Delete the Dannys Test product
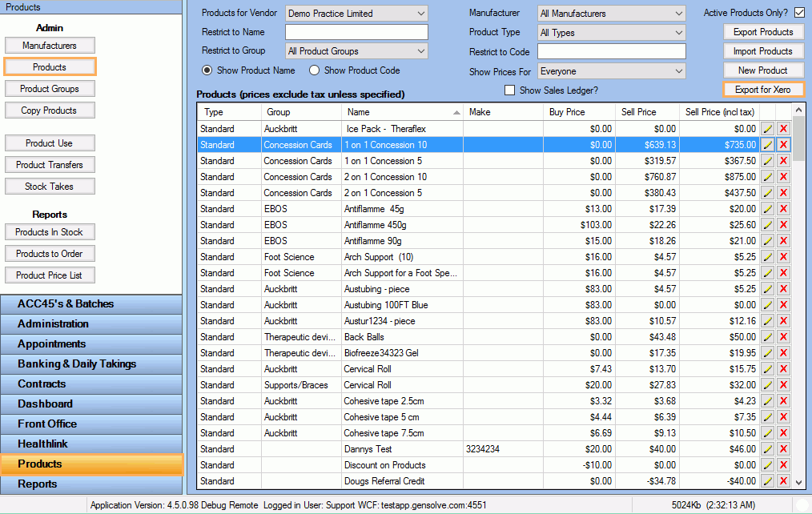Viewport: 812px width, 514px height. 783,450
